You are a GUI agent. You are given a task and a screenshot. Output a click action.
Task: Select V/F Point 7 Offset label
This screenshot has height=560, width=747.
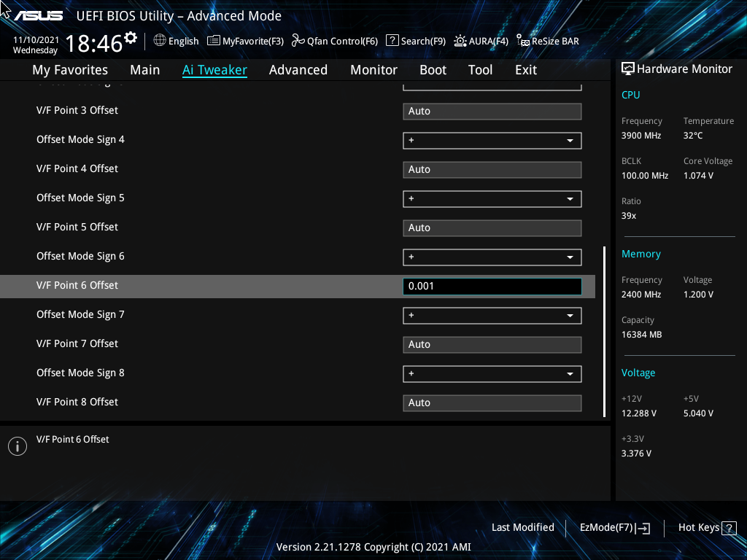coord(77,344)
